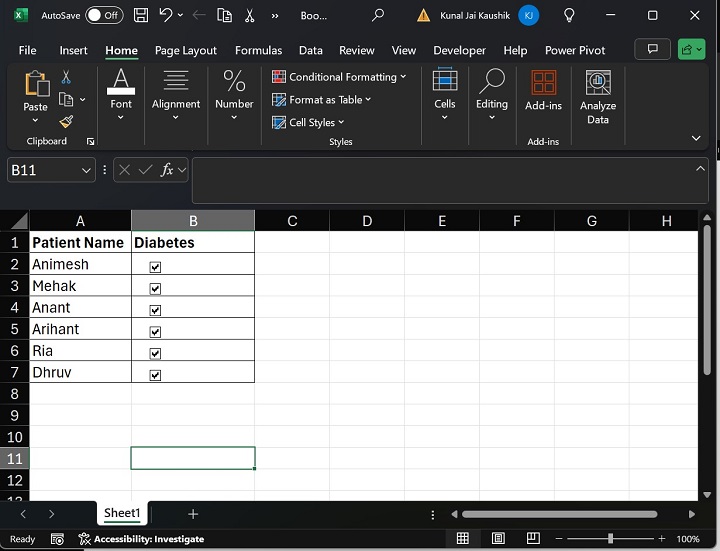Click the Save icon in title bar
Image resolution: width=720 pixels, height=551 pixels.
point(141,15)
